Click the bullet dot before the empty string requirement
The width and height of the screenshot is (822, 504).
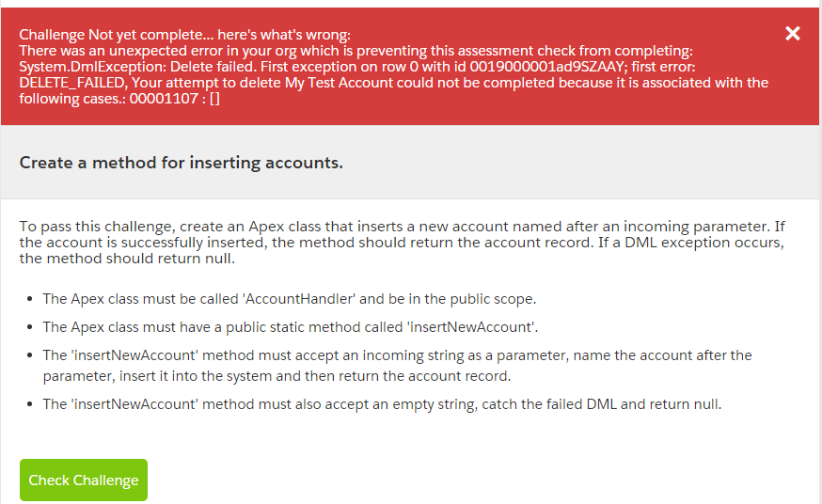[x=28, y=405]
